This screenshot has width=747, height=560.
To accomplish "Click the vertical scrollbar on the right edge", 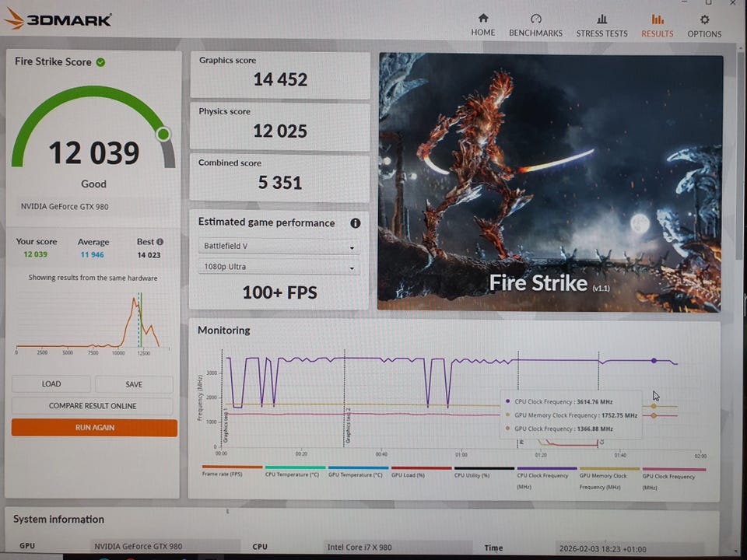I will tap(740, 157).
